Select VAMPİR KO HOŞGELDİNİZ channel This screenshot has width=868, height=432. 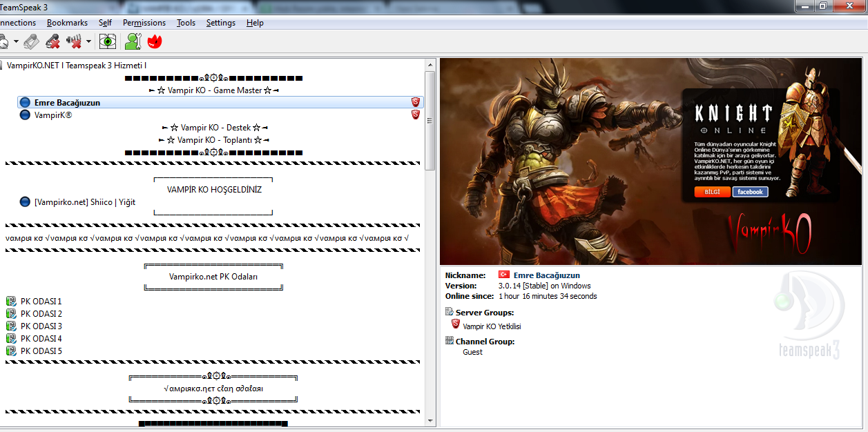pyautogui.click(x=214, y=189)
